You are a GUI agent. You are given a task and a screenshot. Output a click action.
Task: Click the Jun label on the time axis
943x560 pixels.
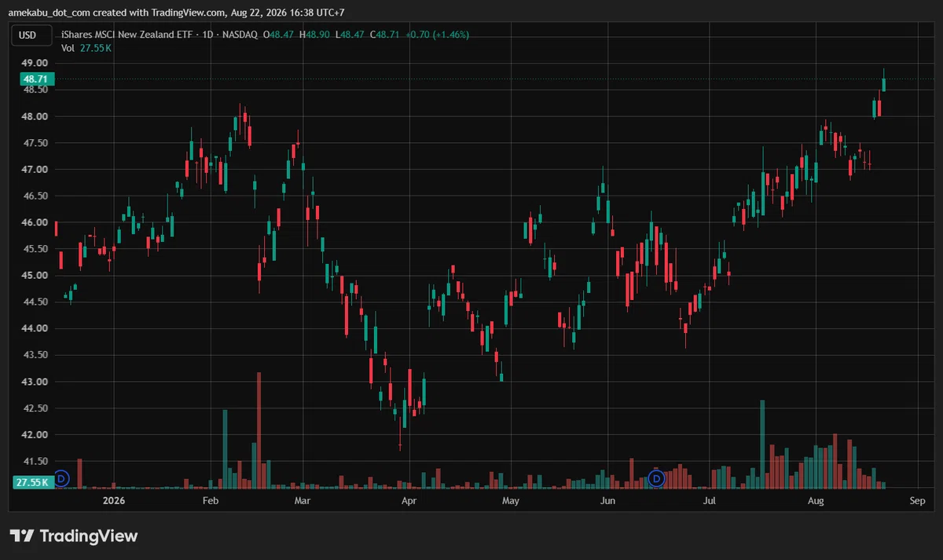(607, 500)
